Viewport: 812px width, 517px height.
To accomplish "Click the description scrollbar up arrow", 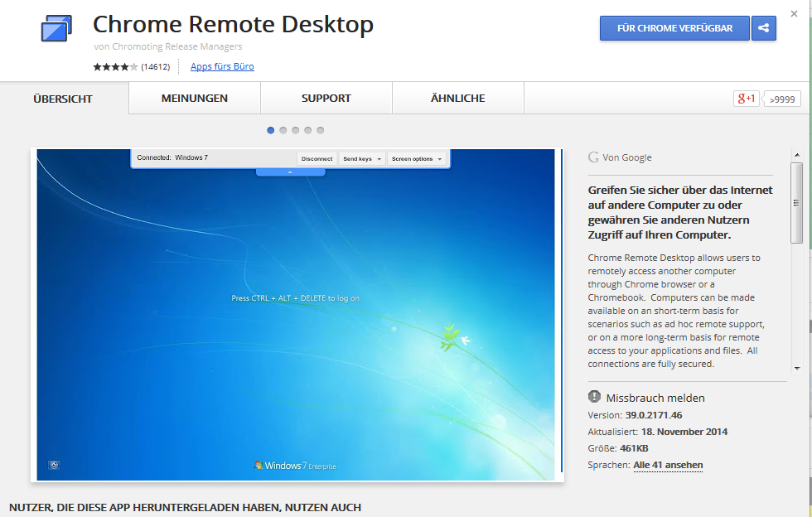I will point(796,154).
